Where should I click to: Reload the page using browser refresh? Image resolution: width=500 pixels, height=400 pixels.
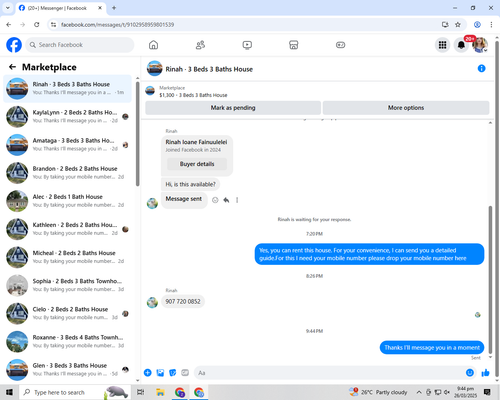37,25
